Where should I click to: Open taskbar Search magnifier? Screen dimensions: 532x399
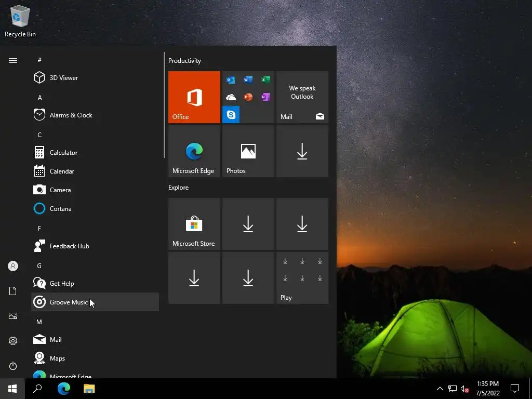click(x=37, y=389)
